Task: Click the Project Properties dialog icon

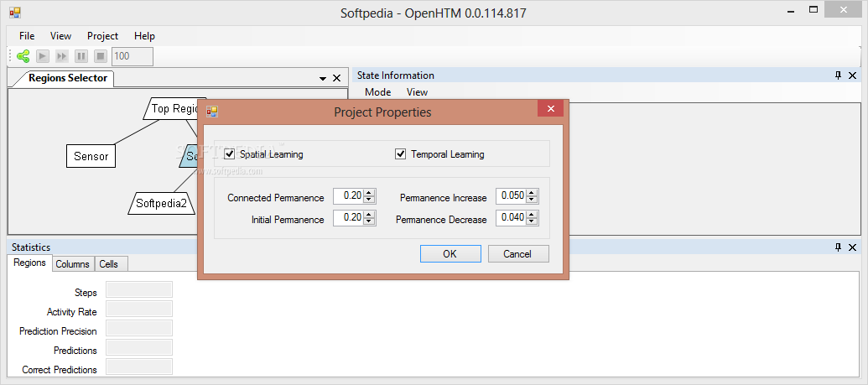Action: pyautogui.click(x=212, y=112)
